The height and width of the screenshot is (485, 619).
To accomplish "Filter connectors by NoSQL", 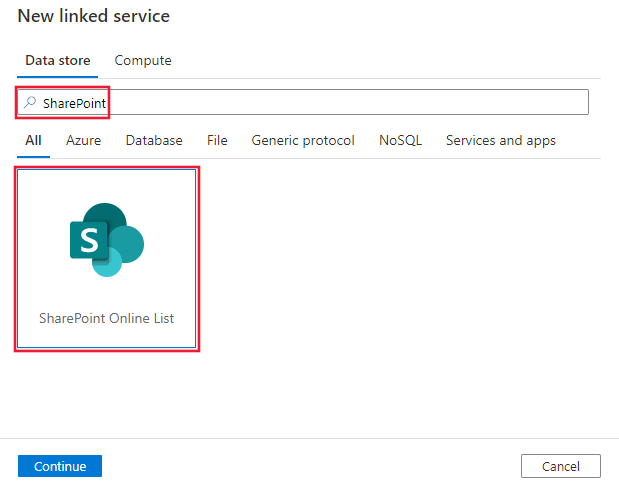I will (400, 140).
